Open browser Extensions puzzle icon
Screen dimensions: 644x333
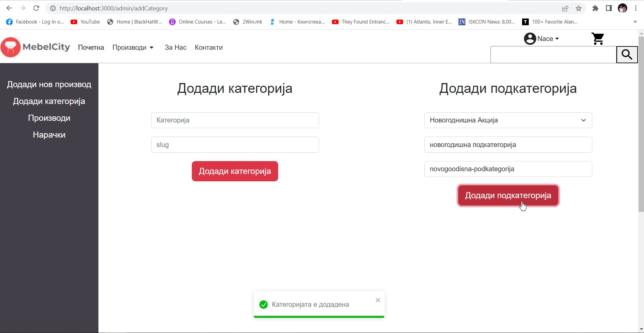pos(595,8)
